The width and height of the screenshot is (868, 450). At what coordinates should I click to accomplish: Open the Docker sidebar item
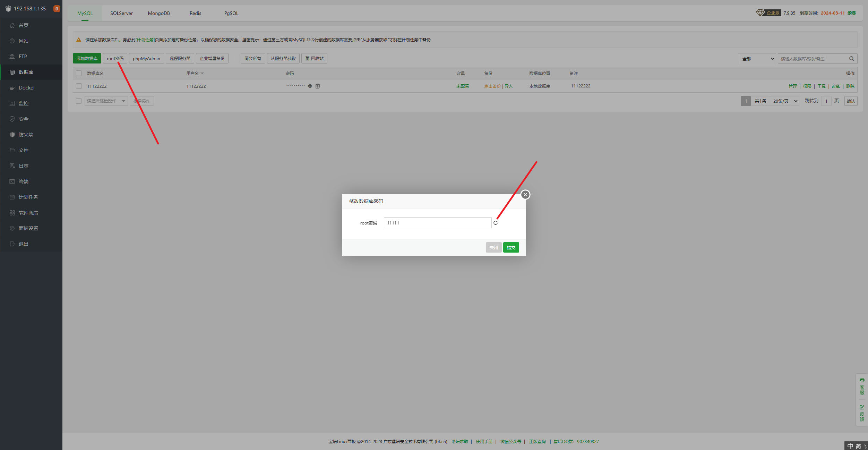(x=27, y=88)
